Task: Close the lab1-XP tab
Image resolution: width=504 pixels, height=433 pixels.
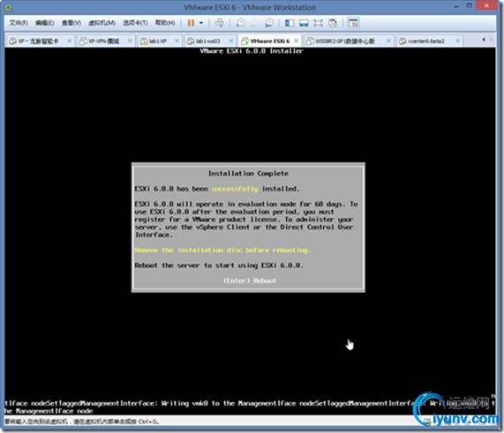Action: coord(177,41)
